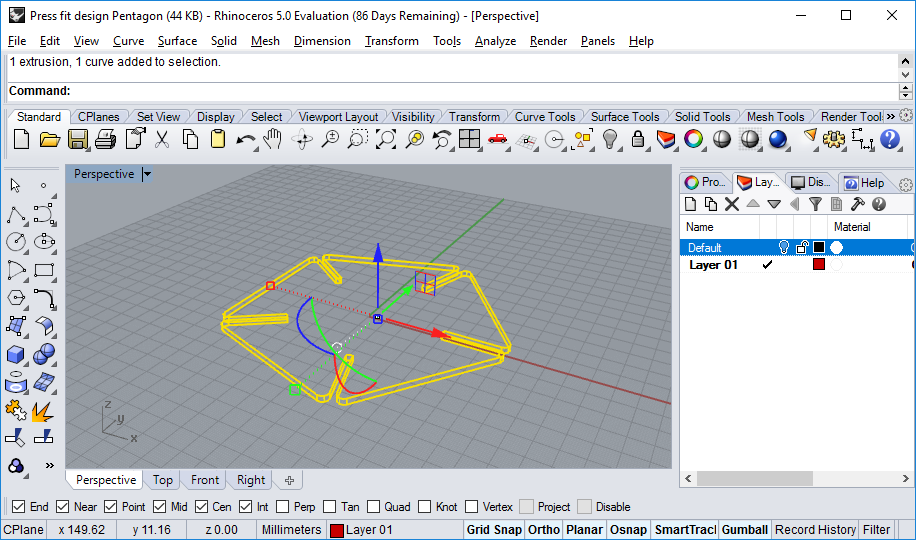Screen dimensions: 916x540
Task: Toggle Grid Snap in status bar
Action: pyautogui.click(x=494, y=530)
